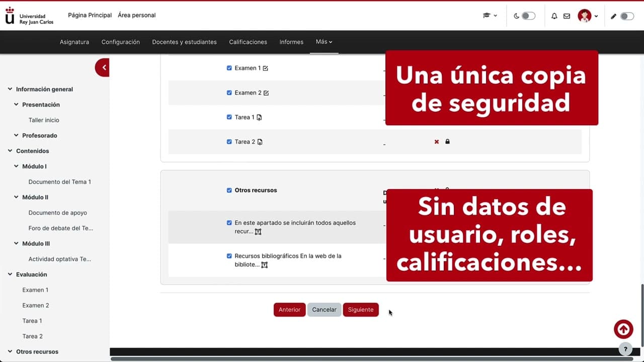Click the Cancelar button
The height and width of the screenshot is (362, 644).
(324, 310)
